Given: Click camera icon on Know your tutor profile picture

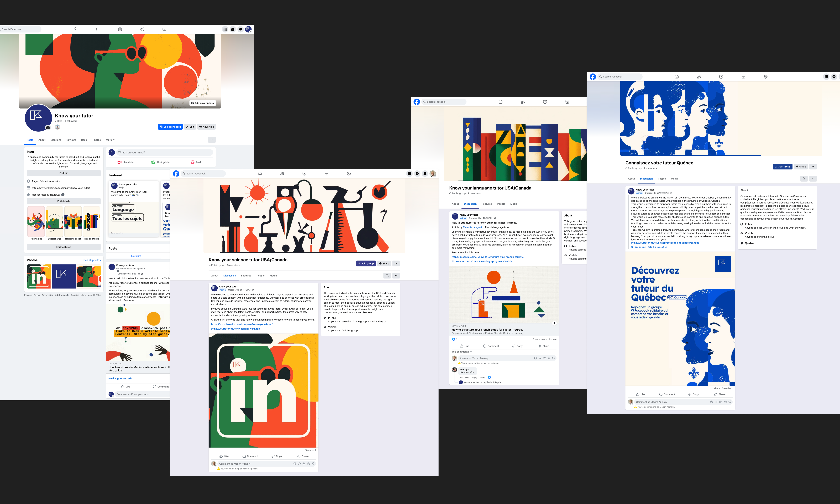Looking at the screenshot, I should pos(48,127).
